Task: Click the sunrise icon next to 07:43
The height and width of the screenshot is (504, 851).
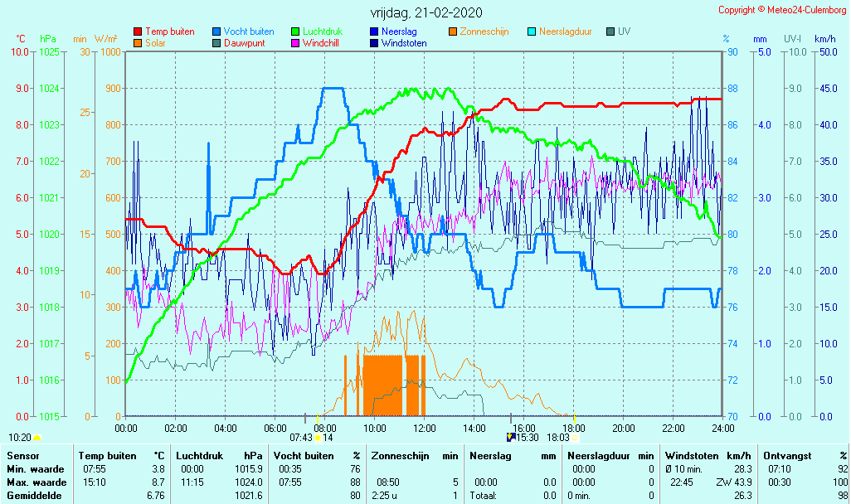Action: [318, 437]
